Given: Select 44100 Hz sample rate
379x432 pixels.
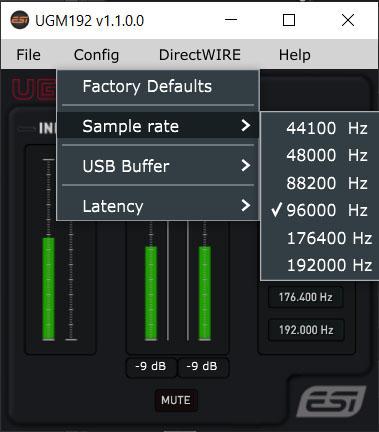Looking at the screenshot, I should click(x=320, y=128).
